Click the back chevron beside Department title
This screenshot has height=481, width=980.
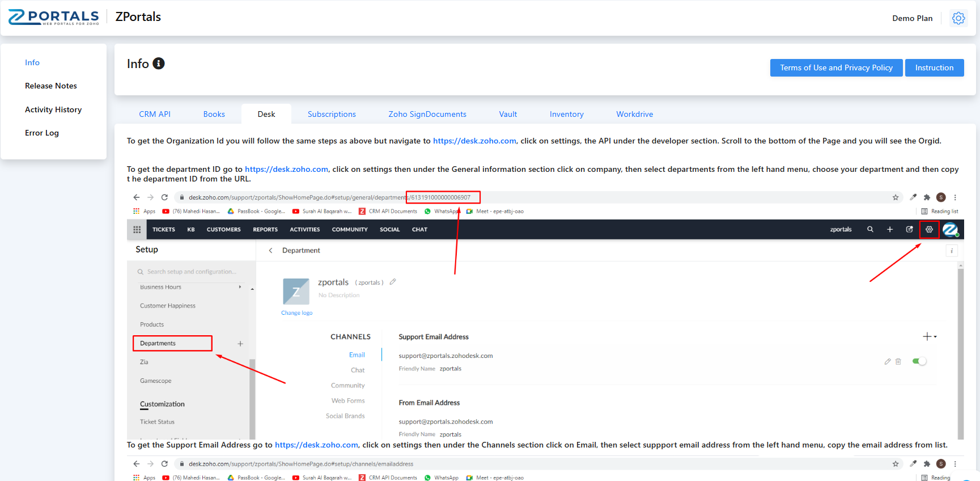270,251
